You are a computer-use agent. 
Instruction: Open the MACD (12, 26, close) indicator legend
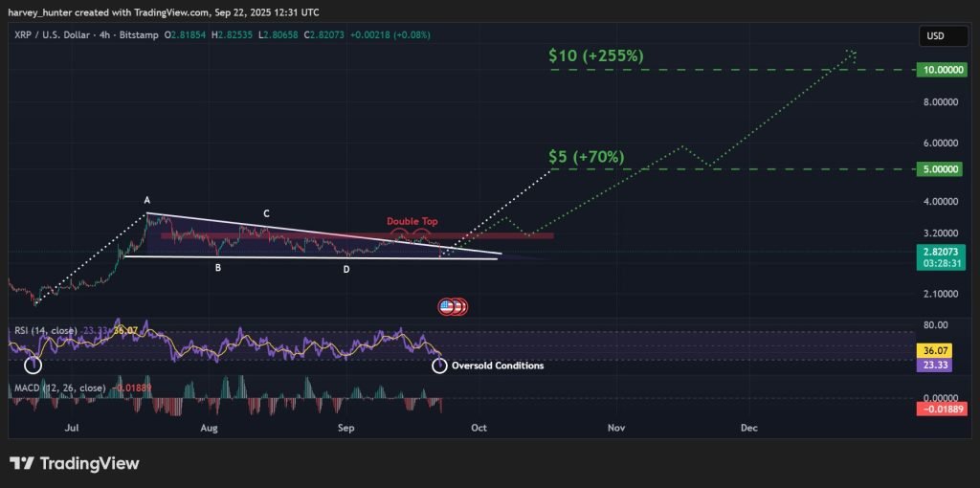(x=59, y=388)
